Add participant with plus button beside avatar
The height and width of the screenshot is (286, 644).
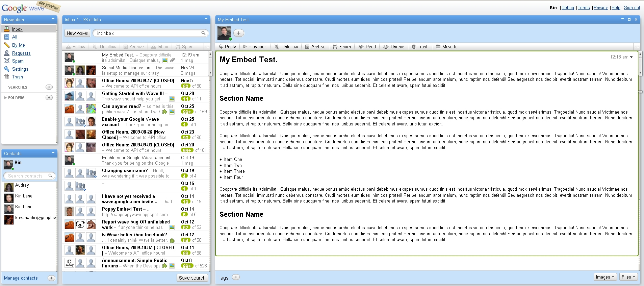(239, 33)
